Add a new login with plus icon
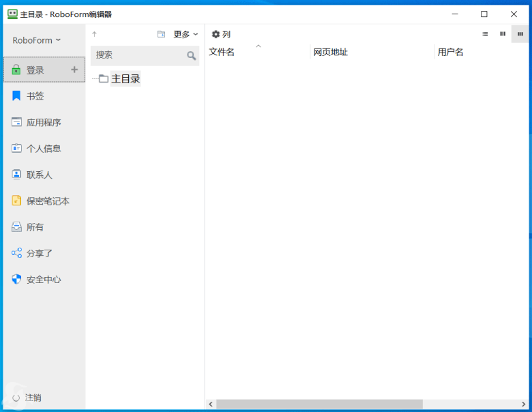The width and height of the screenshot is (532, 412). point(74,70)
